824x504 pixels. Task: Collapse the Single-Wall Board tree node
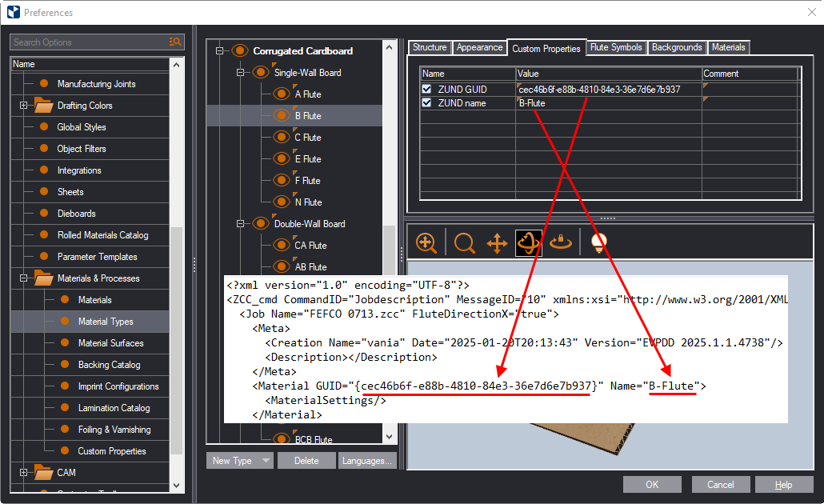[240, 73]
